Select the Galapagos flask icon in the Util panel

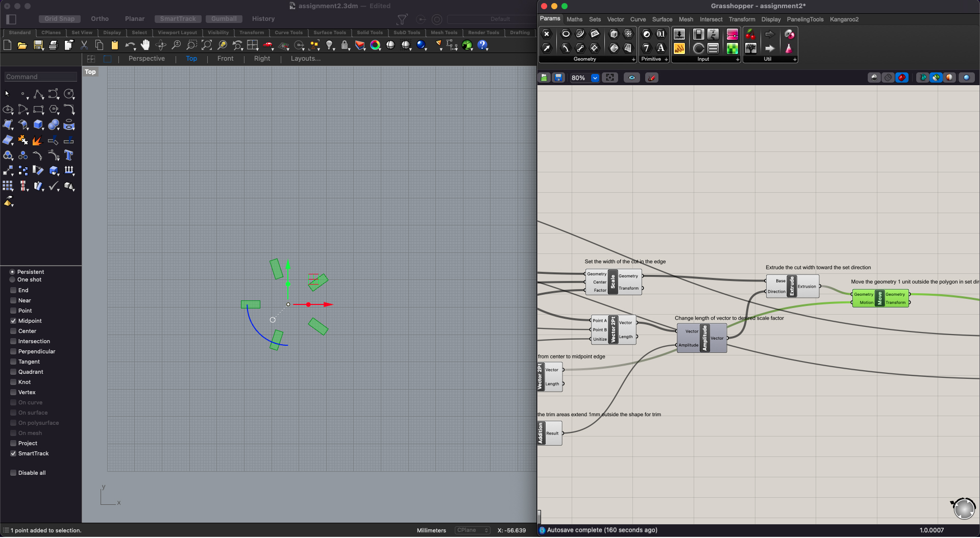[x=789, y=49]
